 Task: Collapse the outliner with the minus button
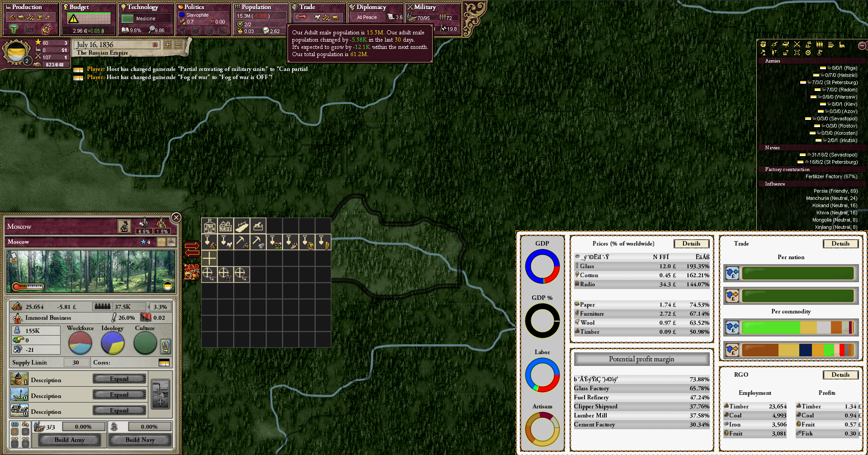862,45
